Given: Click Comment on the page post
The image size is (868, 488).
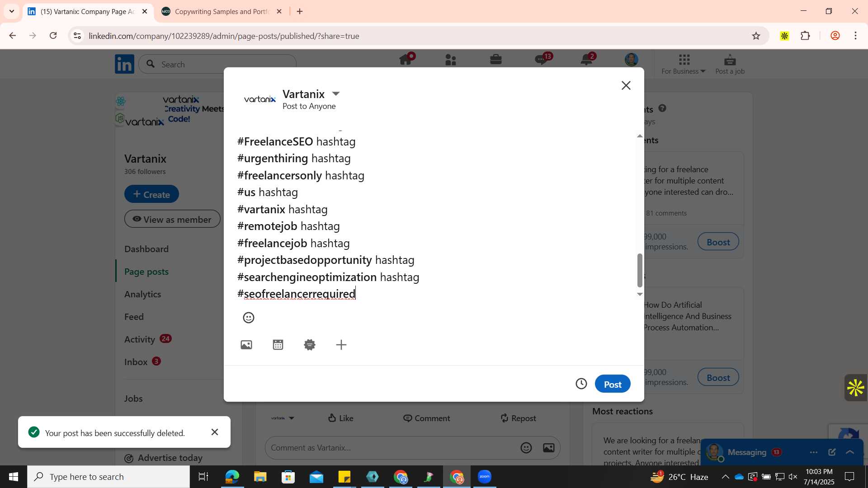Looking at the screenshot, I should coord(426,418).
